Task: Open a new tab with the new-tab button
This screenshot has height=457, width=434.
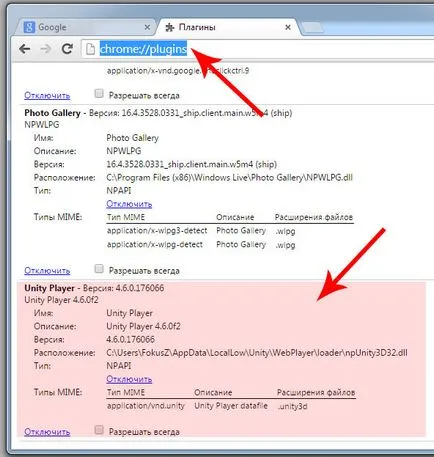Action: (x=312, y=28)
